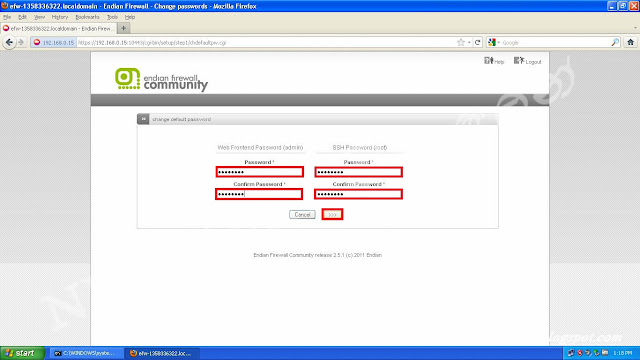Open the address bar history dropdown arrow
The width and height of the screenshot is (640, 360).
(x=469, y=42)
